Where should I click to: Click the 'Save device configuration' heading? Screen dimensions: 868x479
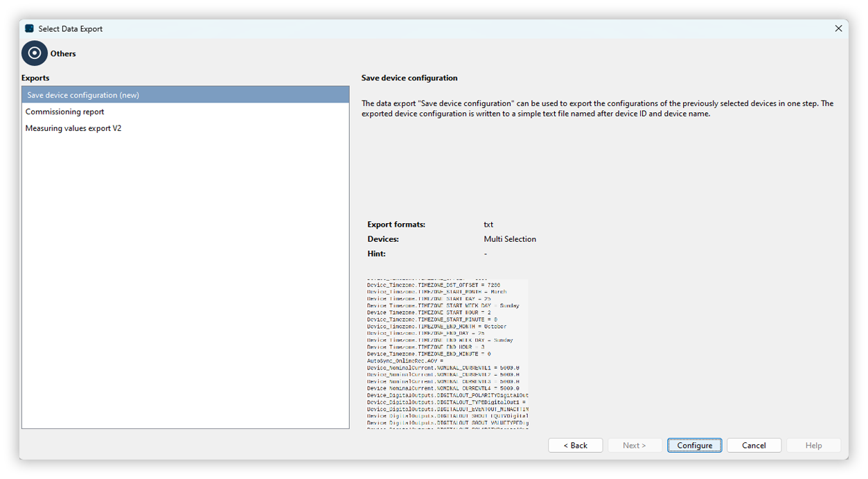point(409,78)
